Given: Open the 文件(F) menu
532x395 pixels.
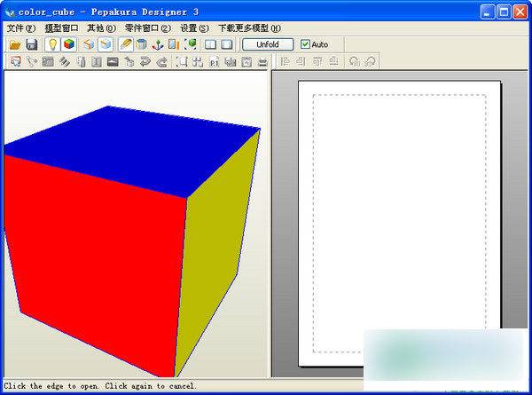Looking at the screenshot, I should tap(21, 28).
